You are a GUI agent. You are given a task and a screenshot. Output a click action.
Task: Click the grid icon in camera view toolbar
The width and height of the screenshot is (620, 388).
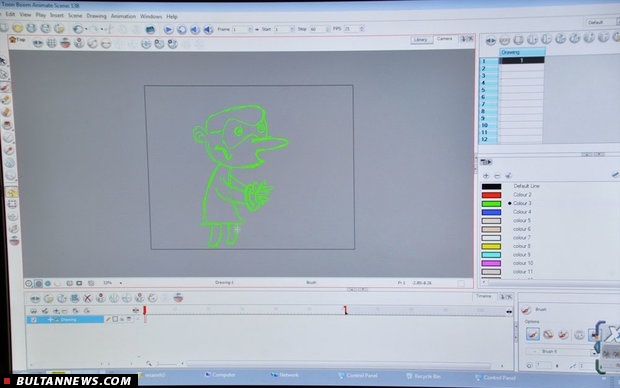coord(51,43)
